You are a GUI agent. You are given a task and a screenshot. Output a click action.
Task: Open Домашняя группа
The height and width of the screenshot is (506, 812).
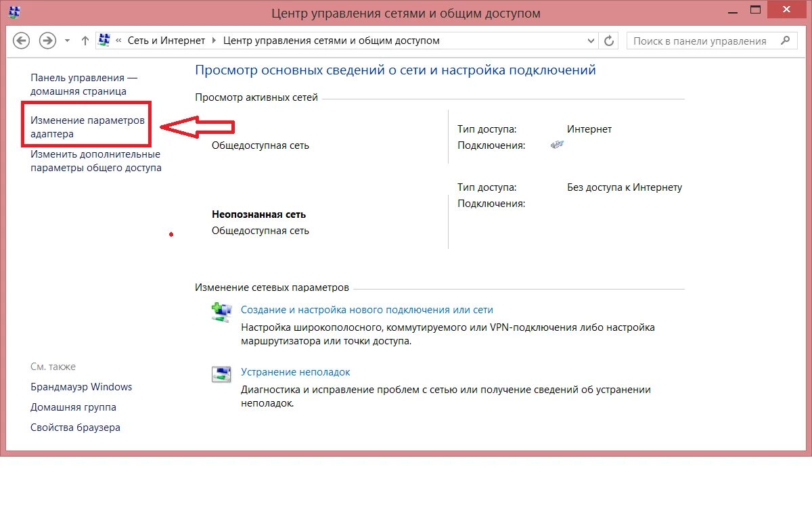[x=73, y=407]
